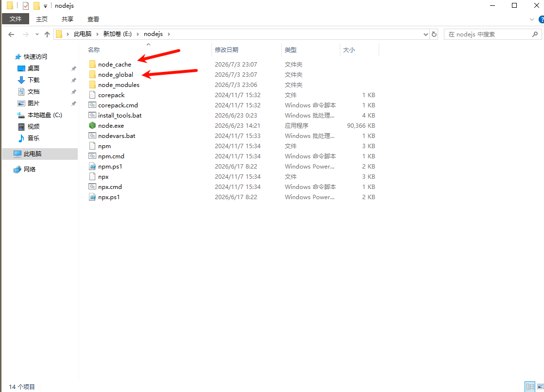The width and height of the screenshot is (544, 392).
Task: Expand chevron after 此电脑 in address bar
Action: coord(98,34)
